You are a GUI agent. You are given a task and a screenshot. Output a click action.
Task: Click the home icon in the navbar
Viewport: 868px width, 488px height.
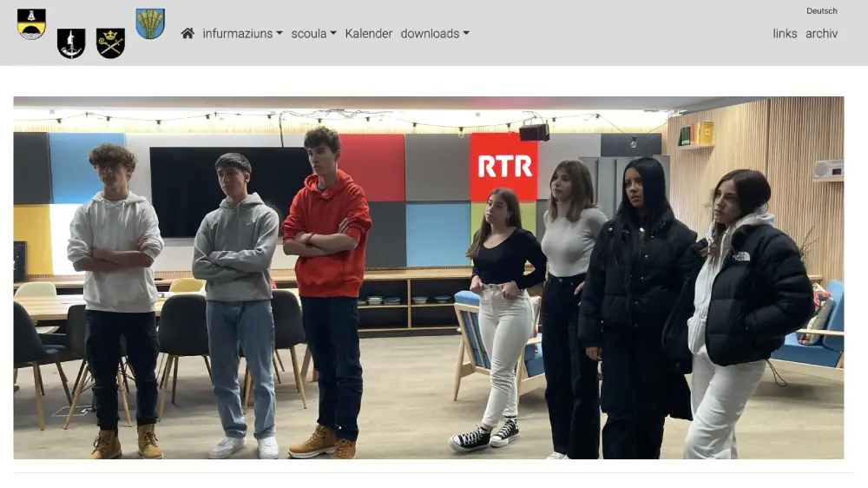[x=187, y=33]
